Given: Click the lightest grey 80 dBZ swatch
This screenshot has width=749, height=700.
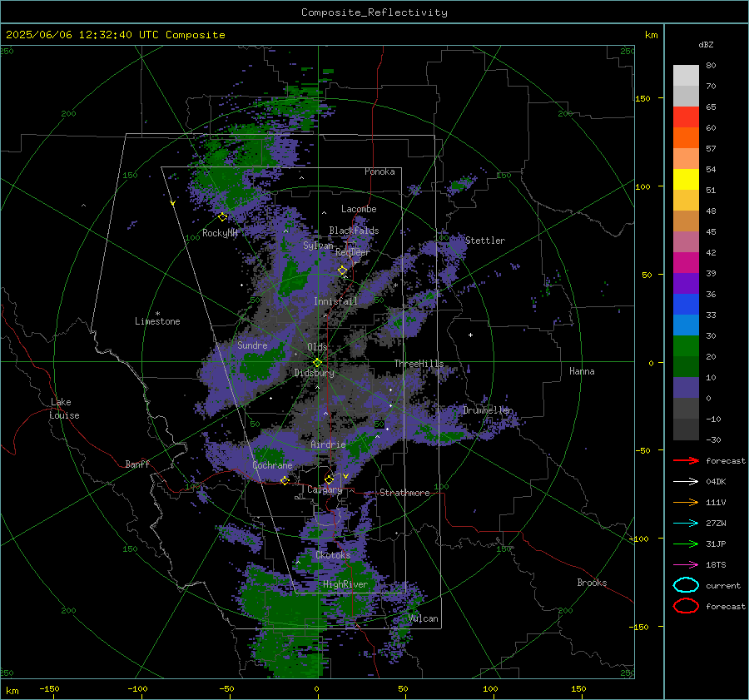Looking at the screenshot, I should (x=686, y=75).
